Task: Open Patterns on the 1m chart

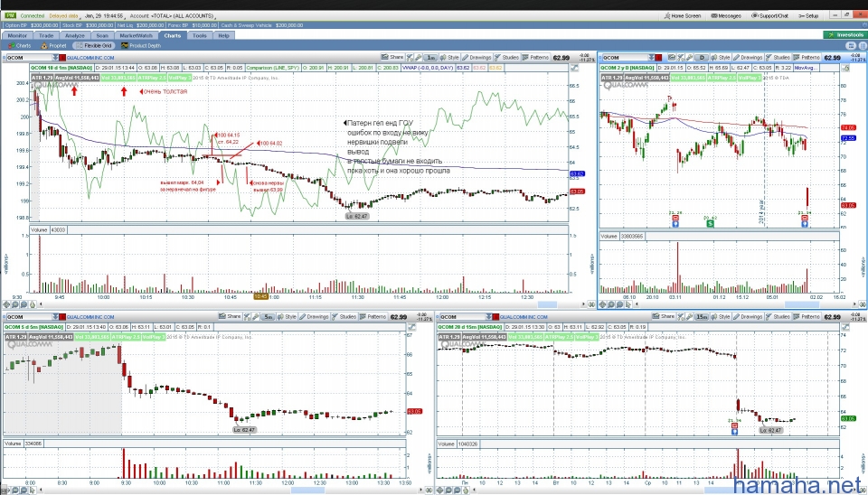Action: [x=536, y=57]
